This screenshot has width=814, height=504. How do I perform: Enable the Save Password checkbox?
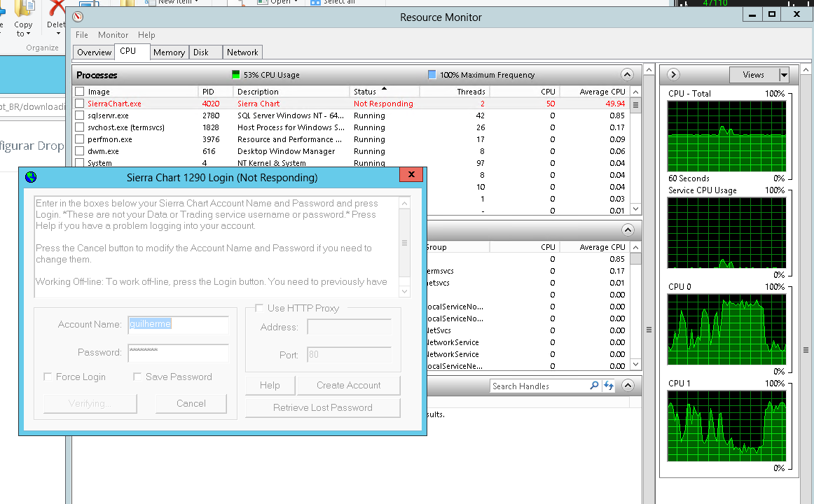137,377
